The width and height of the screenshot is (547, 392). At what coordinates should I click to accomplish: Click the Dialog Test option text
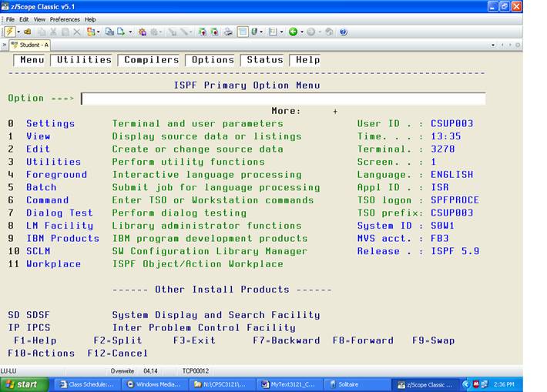(x=59, y=213)
